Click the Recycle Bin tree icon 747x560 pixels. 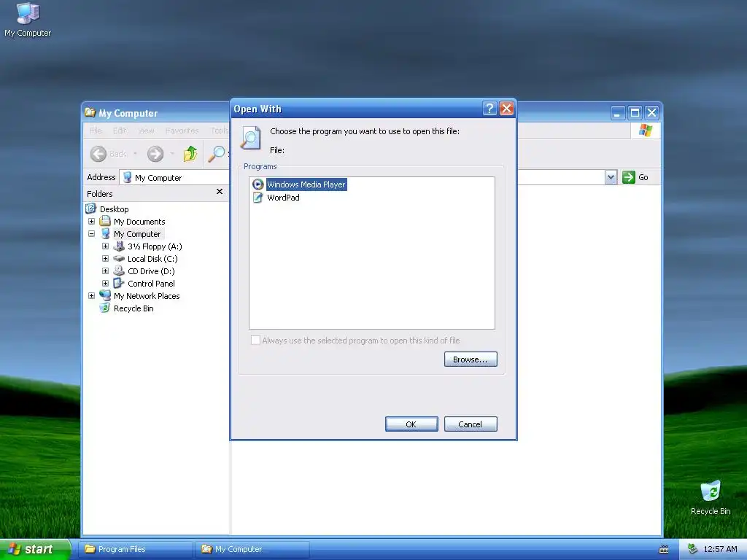click(x=105, y=308)
